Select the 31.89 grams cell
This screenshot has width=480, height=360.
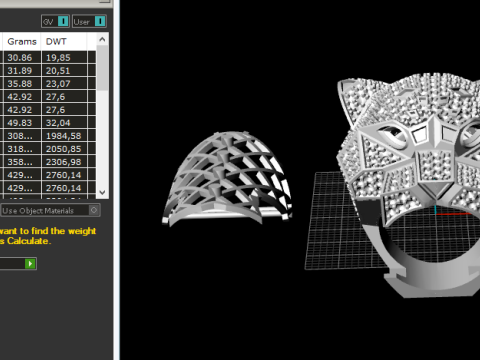(x=22, y=71)
